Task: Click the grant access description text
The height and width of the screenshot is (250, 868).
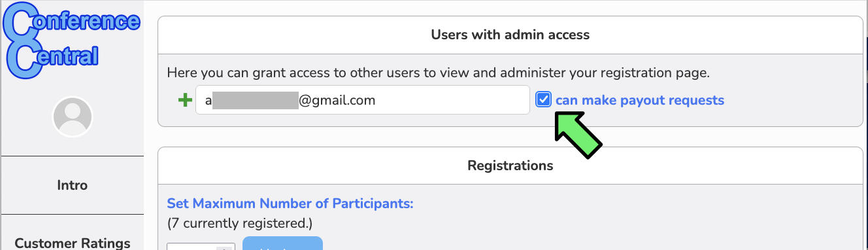Action: pos(438,73)
